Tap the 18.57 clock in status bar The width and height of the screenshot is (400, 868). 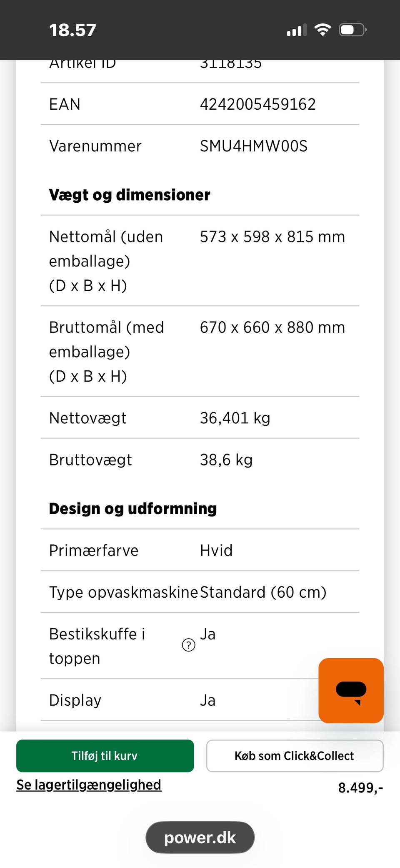coord(72,30)
